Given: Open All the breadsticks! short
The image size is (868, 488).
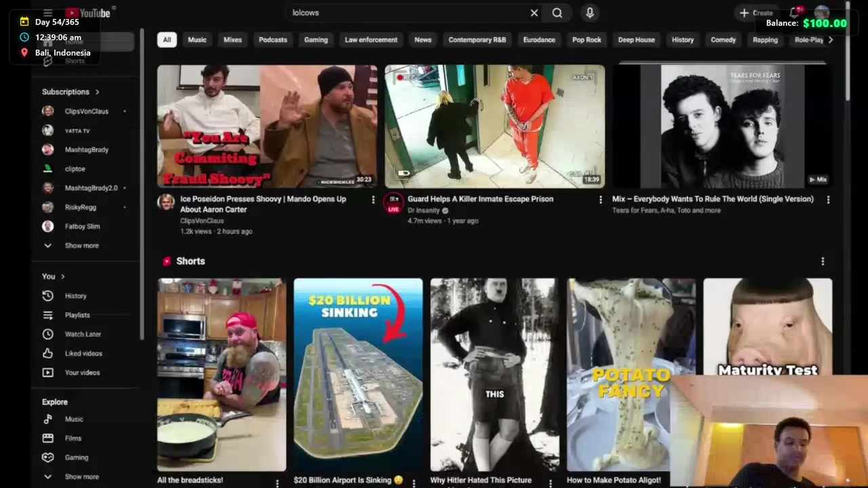Looking at the screenshot, I should click(x=222, y=374).
